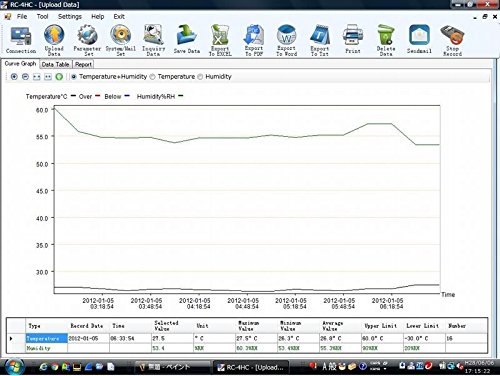Viewport: 500px width, 376px height.
Task: Select the Humidity radio button
Action: click(200, 77)
